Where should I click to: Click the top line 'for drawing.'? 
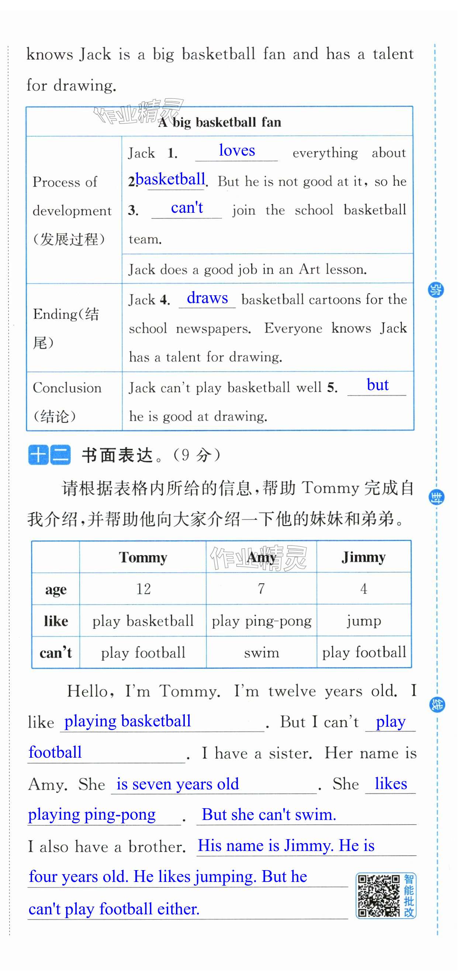pyautogui.click(x=72, y=86)
